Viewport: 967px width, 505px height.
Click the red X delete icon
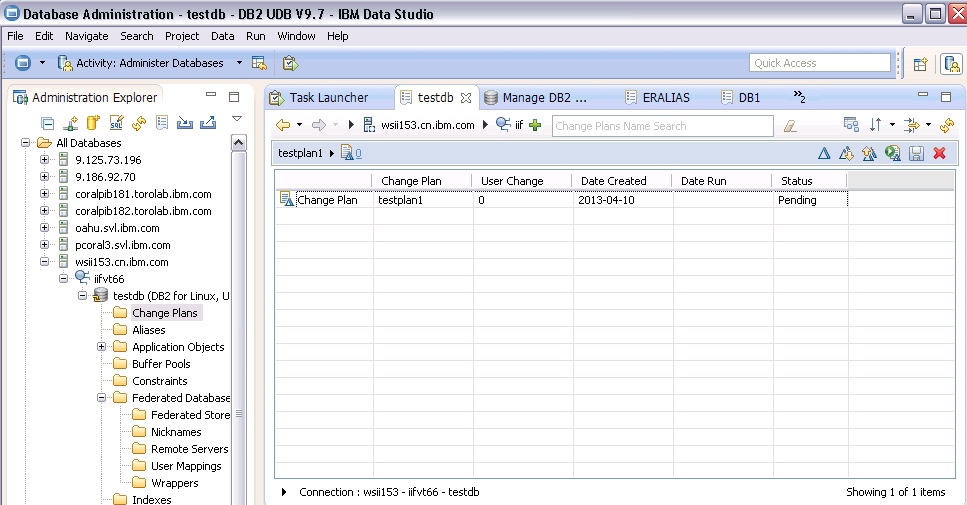pyautogui.click(x=940, y=154)
